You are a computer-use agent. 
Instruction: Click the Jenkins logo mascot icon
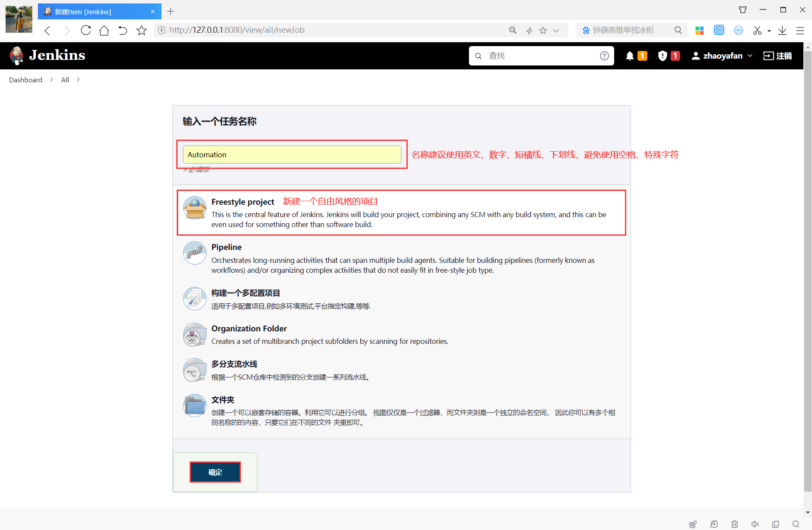16,56
